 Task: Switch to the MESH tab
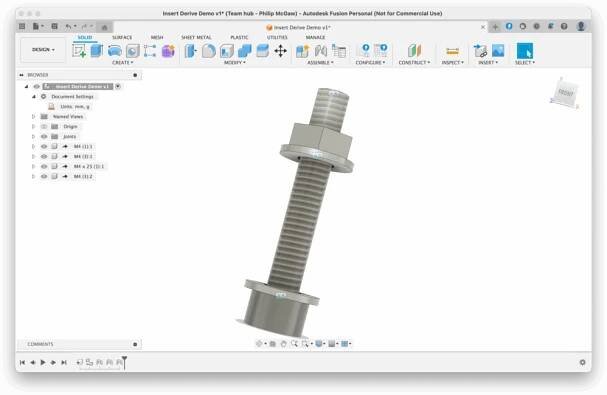coord(157,38)
